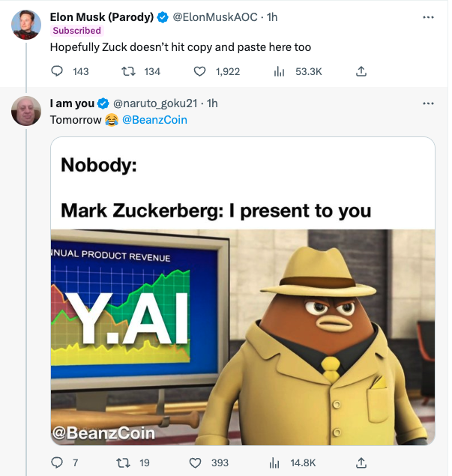Screen dimensions: 452x476
Task: Like the Elon Musk (Parody) tweet
Action: tap(200, 71)
